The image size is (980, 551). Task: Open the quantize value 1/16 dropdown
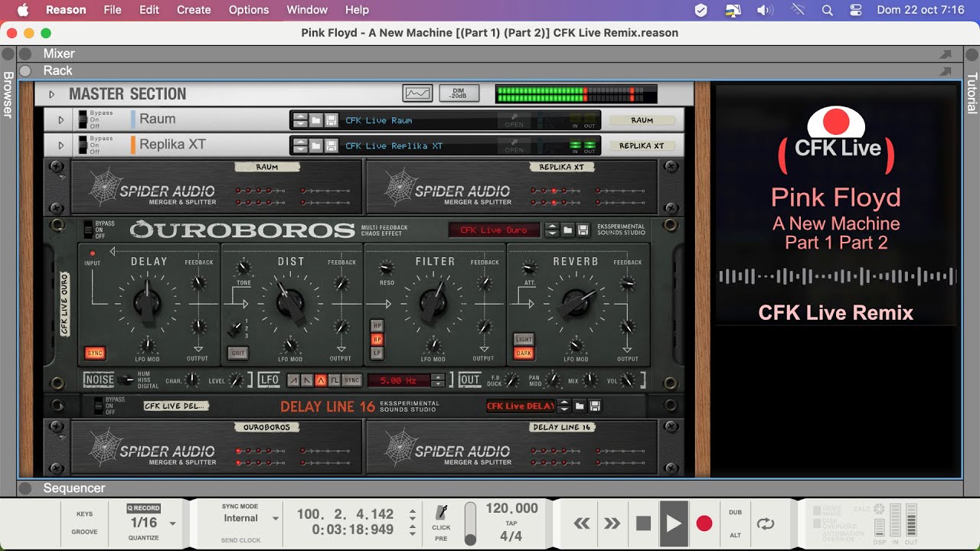coord(152,523)
